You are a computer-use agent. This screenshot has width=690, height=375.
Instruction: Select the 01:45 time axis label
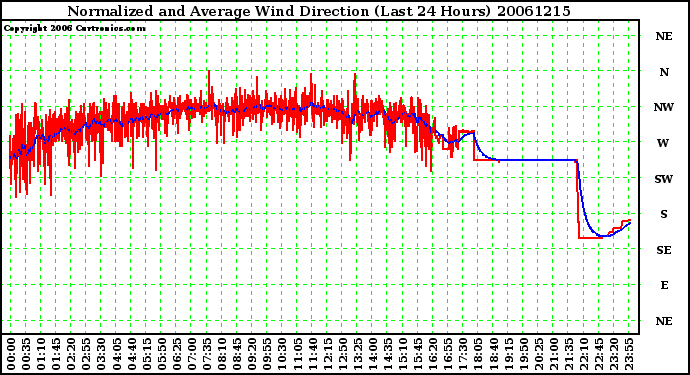56,354
